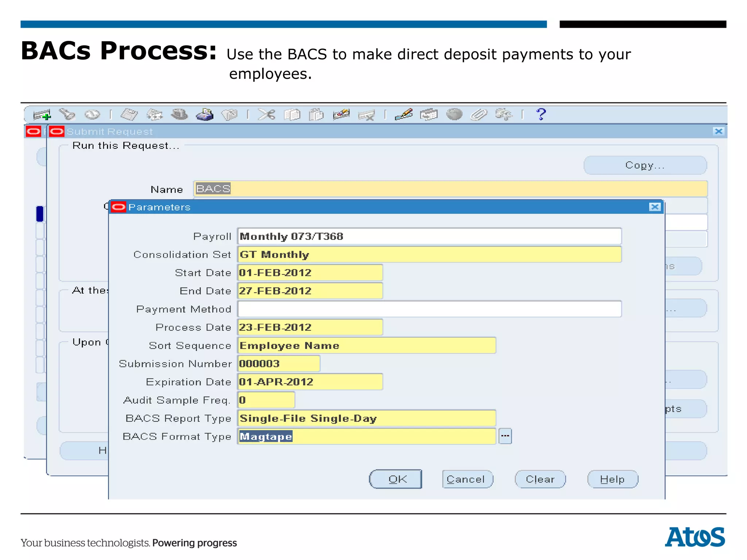The image size is (747, 560).
Task: Click the BACS Format Type field Magtape
Action: coord(367,436)
